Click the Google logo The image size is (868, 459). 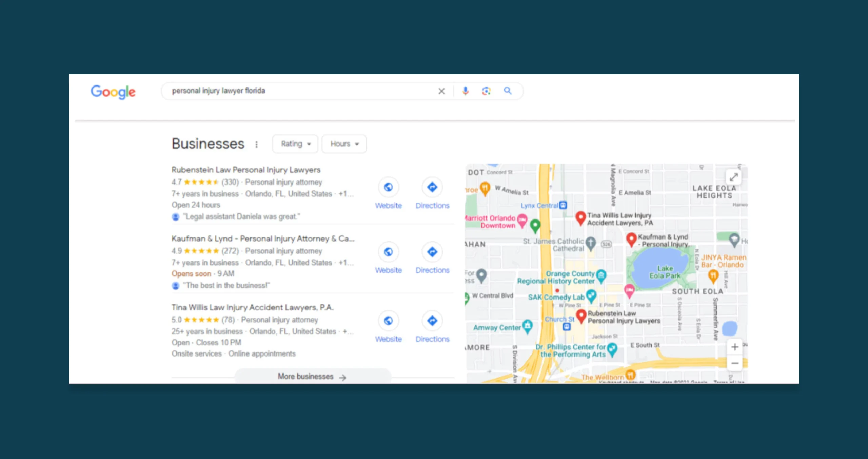pyautogui.click(x=113, y=92)
